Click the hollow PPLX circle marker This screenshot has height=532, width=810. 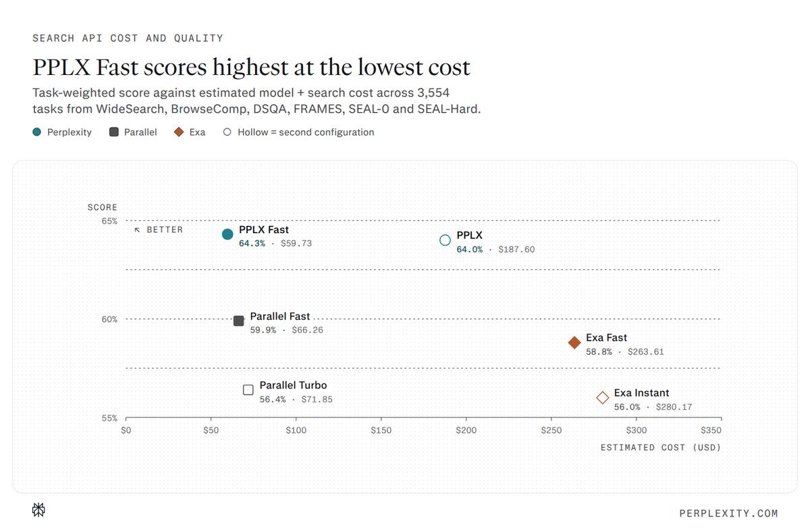(445, 240)
